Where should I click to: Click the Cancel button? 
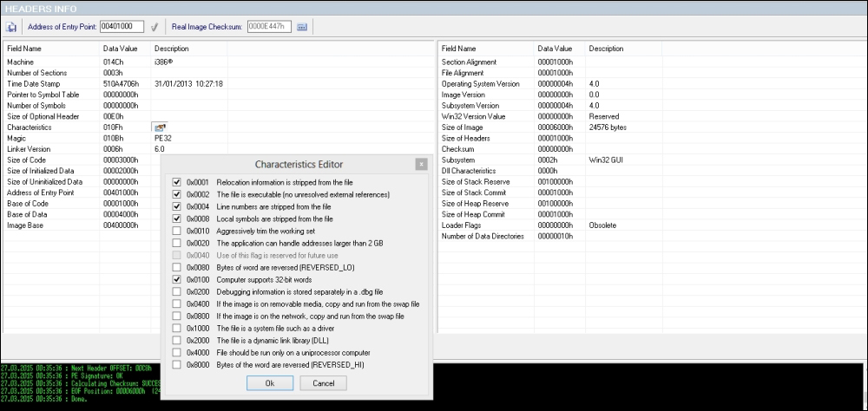(x=323, y=383)
